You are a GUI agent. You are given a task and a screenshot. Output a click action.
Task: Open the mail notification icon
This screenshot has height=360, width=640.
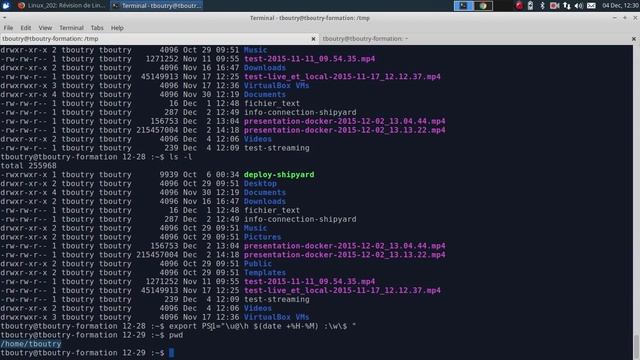[591, 6]
